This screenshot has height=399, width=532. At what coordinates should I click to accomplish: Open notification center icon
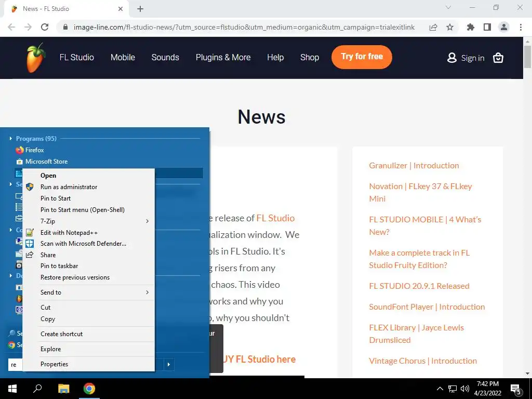(x=516, y=389)
